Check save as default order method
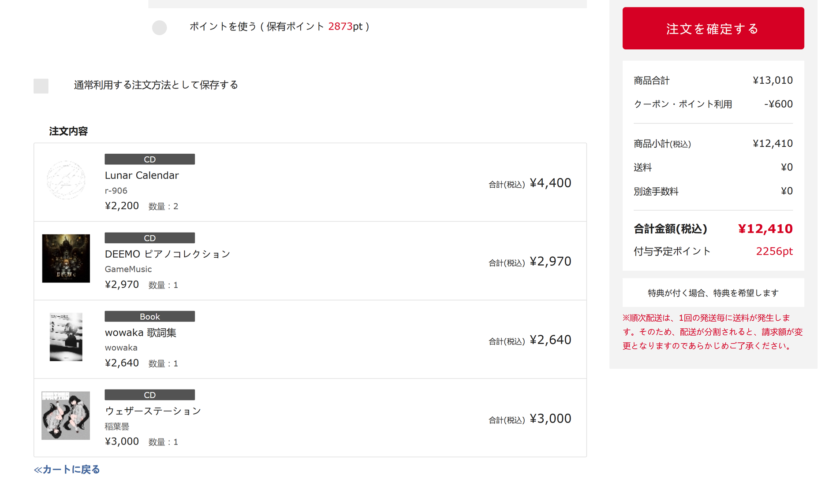The image size is (821, 504). point(41,86)
